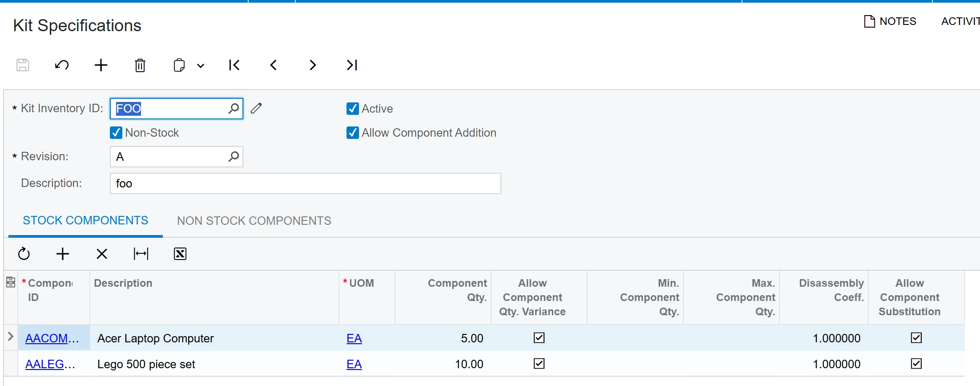Open the Notes panel

tap(890, 21)
